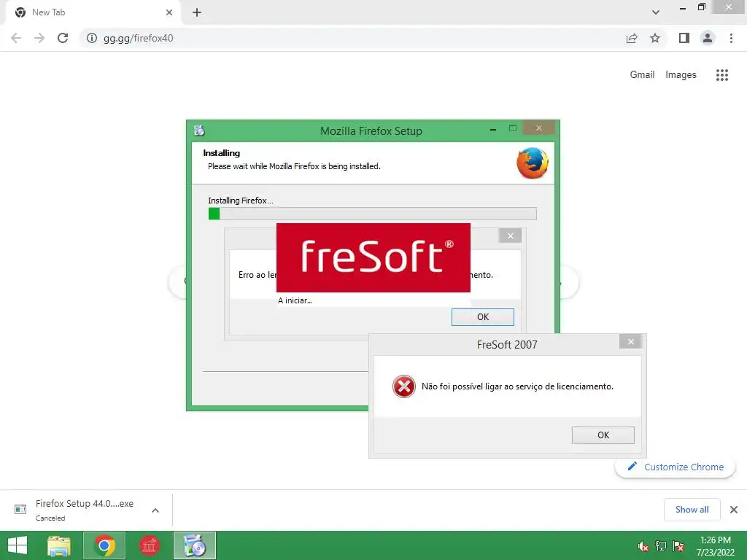Switch to Firefox Setup installer in taskbar

[195, 545]
